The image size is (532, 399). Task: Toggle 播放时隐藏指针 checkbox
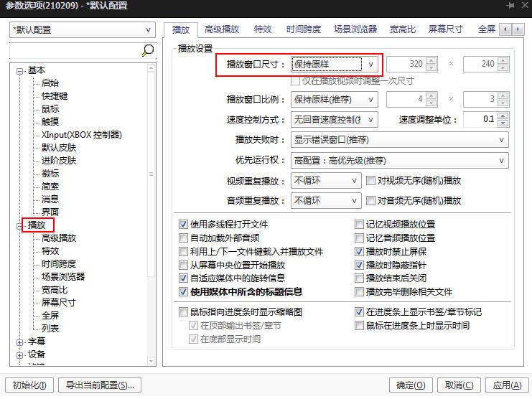[x=359, y=265]
